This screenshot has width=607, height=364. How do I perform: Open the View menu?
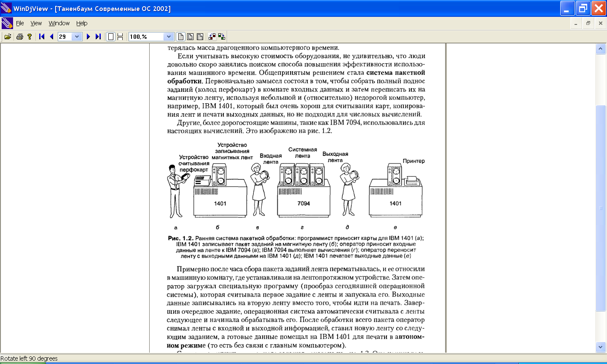click(x=36, y=23)
